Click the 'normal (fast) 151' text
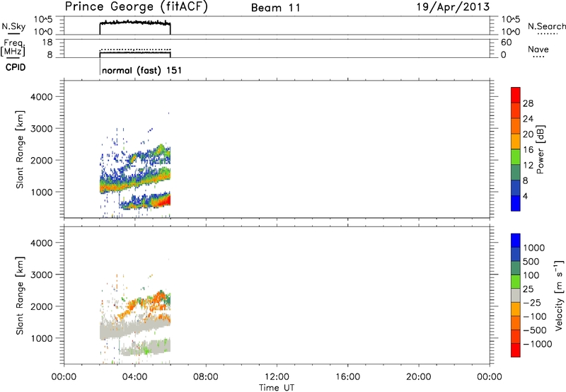566x392 pixels. [x=142, y=70]
